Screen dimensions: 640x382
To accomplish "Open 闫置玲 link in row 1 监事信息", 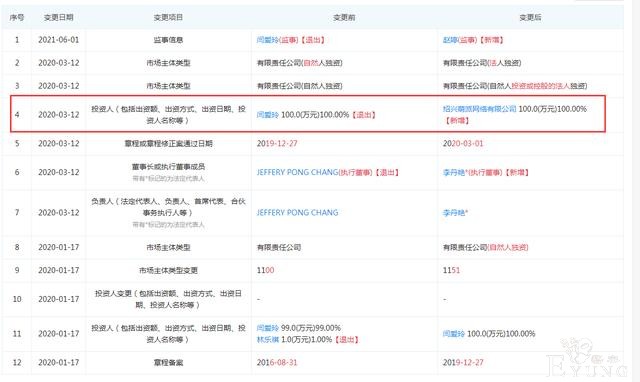I will point(267,40).
